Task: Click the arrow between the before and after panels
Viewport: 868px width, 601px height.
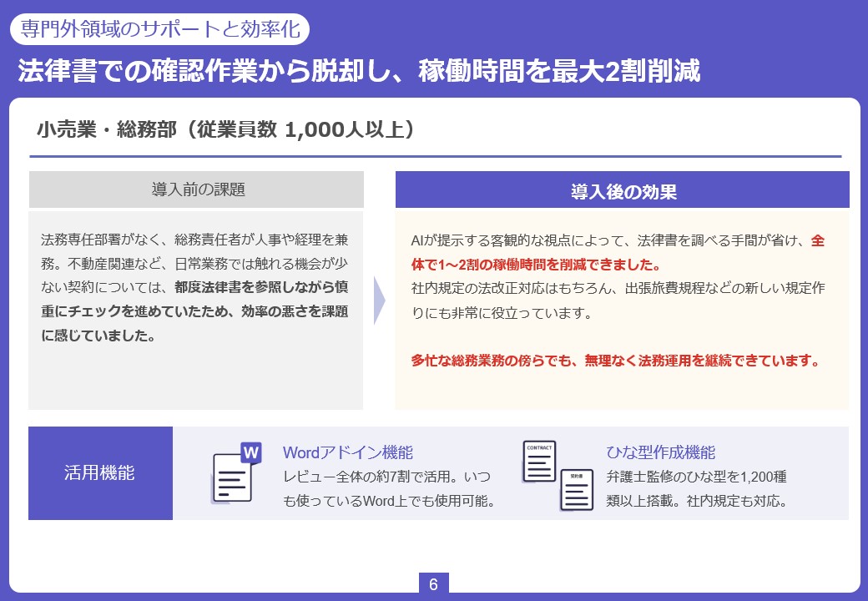Action: [x=379, y=300]
